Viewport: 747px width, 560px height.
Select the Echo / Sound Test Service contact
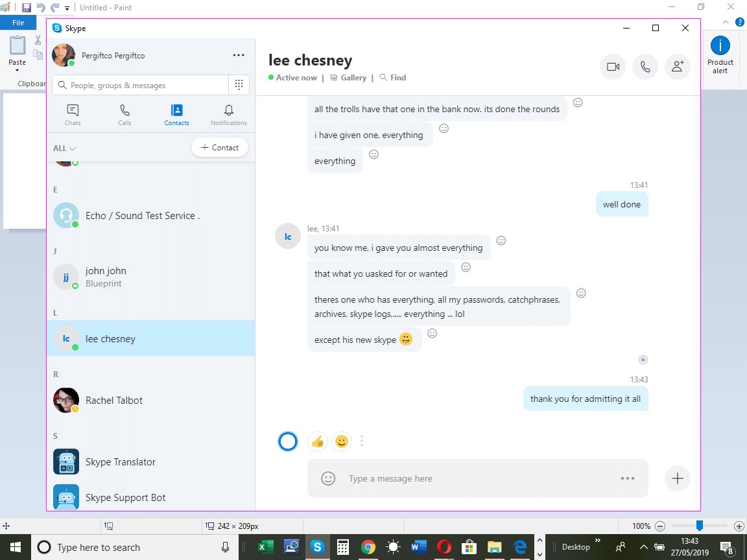coord(150,215)
